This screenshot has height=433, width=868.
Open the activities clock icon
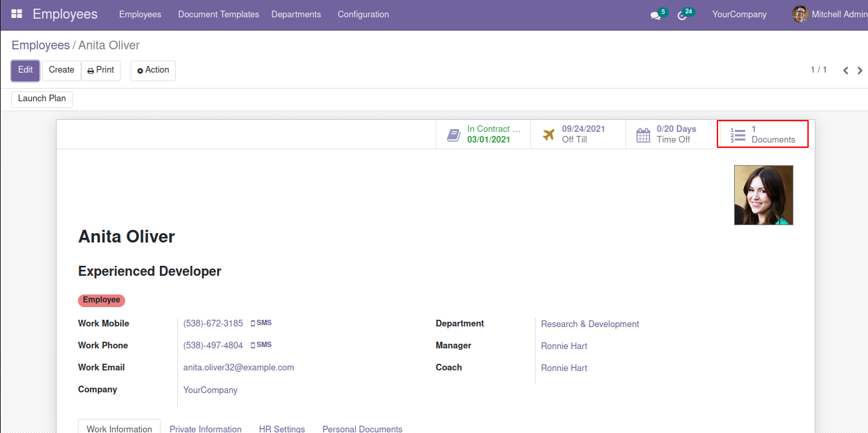(682, 15)
